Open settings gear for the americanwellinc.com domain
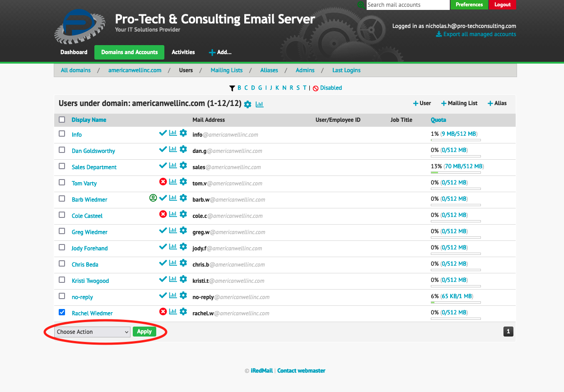Image resolution: width=564 pixels, height=392 pixels. (x=247, y=104)
